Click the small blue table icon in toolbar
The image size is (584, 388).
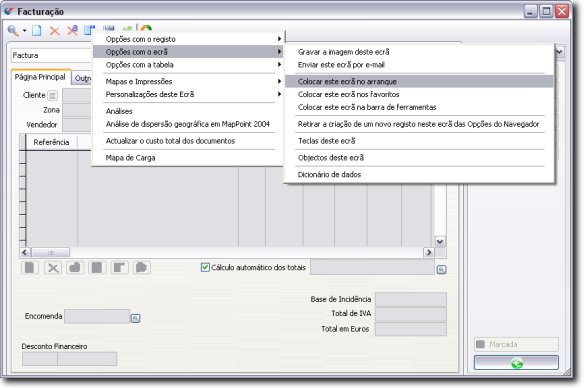point(109,28)
